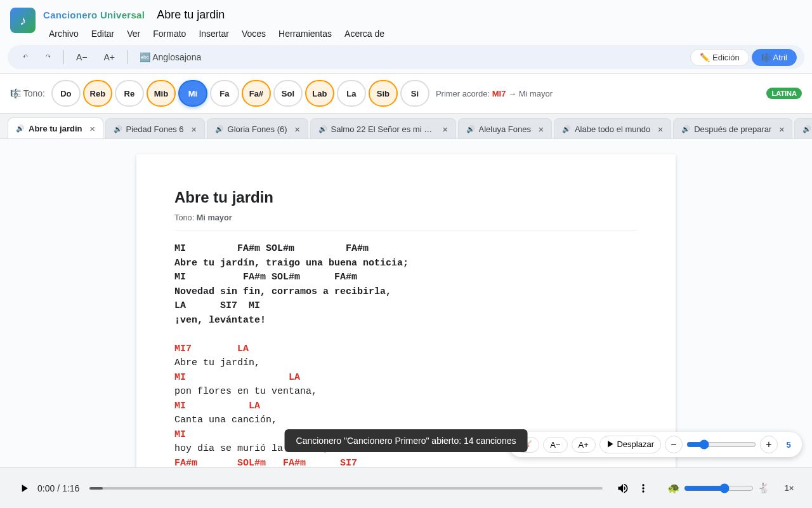Image resolution: width=812 pixels, height=508 pixels.
Task: Open the Formato menu
Action: click(x=169, y=34)
